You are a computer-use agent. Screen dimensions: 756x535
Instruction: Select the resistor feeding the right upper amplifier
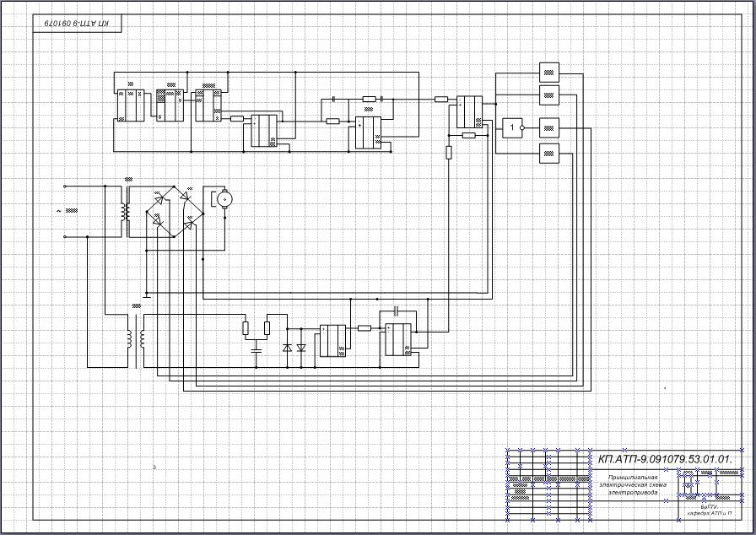[x=441, y=100]
